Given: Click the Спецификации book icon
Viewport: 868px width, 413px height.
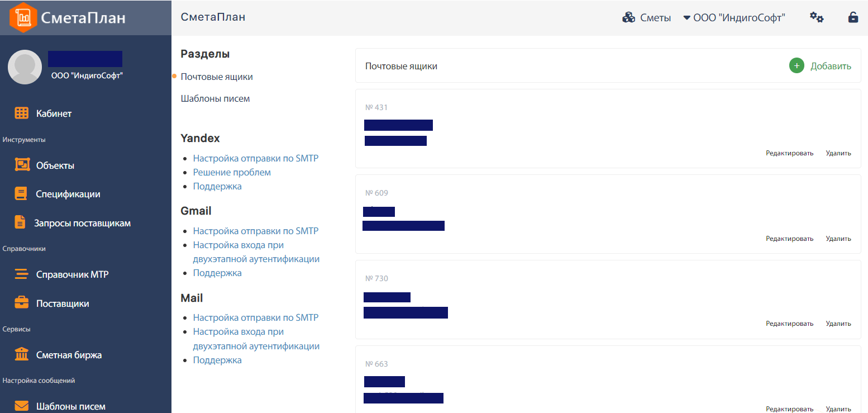Looking at the screenshot, I should pyautogui.click(x=21, y=194).
